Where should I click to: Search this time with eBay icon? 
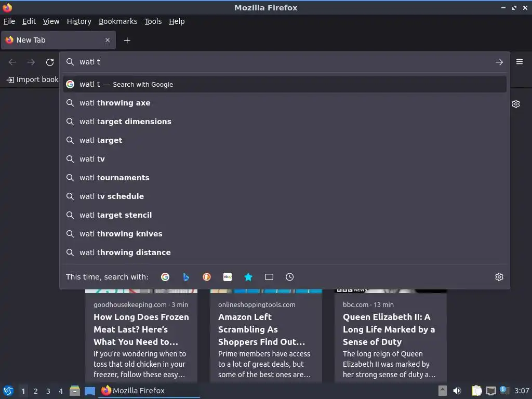[x=228, y=277]
